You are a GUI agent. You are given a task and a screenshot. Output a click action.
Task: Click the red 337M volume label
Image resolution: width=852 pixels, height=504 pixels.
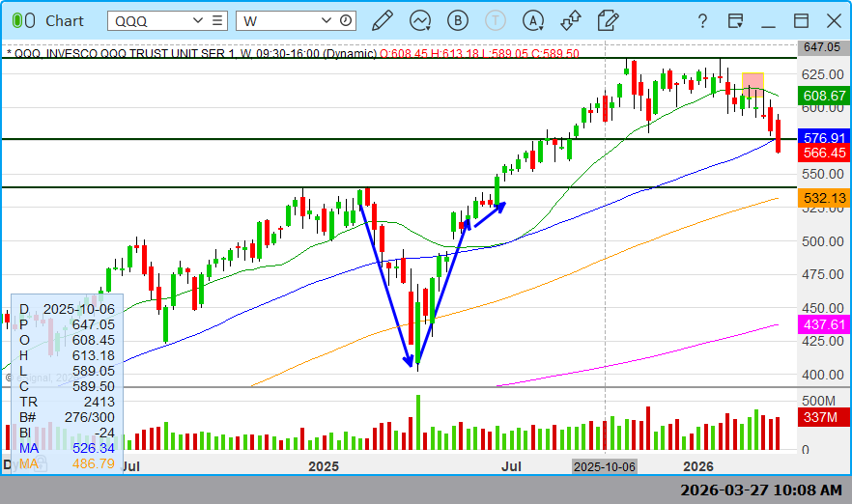click(x=824, y=417)
